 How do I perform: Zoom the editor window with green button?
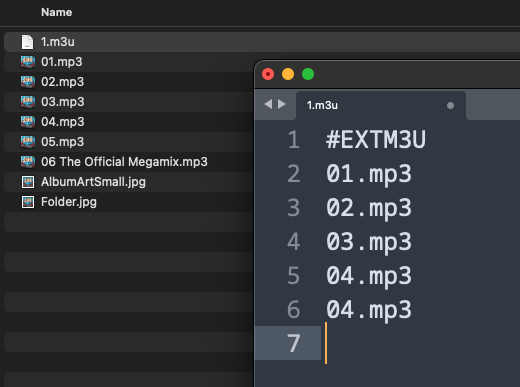click(x=308, y=74)
